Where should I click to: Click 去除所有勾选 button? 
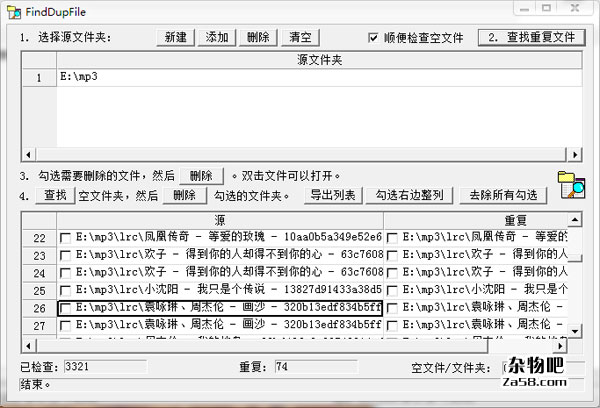click(503, 195)
